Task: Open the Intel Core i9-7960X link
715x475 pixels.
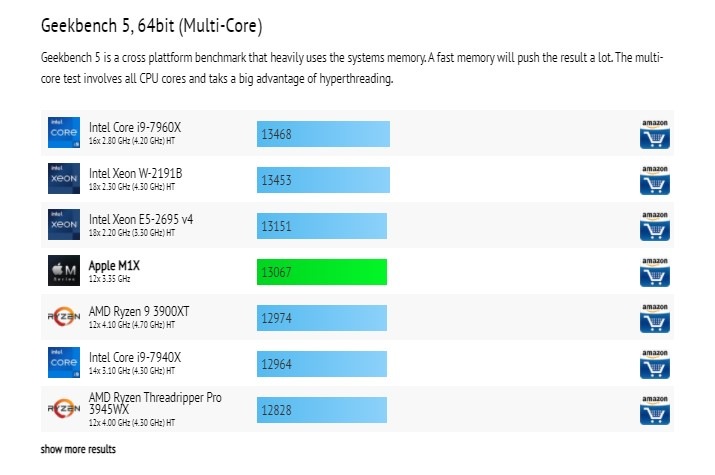Action: point(134,127)
